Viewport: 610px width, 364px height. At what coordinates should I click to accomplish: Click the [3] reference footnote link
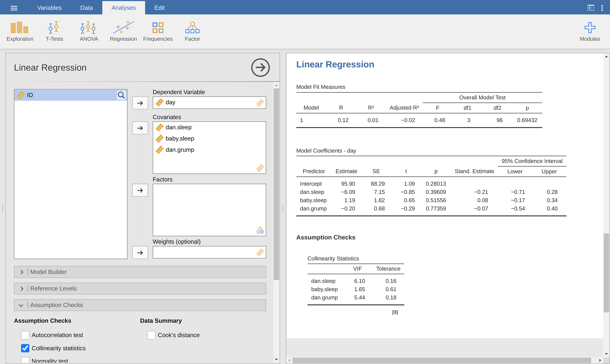coord(395,312)
